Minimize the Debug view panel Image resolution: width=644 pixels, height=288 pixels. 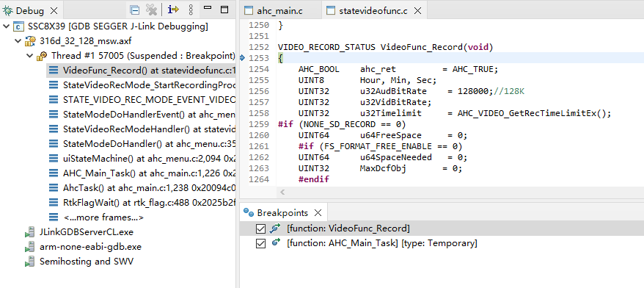208,8
